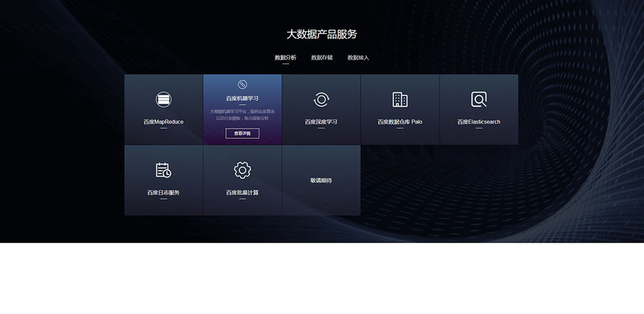Screen dimensions: 644x314
Task: Click the 百度日志服务 calendar clock icon
Action: (164, 170)
